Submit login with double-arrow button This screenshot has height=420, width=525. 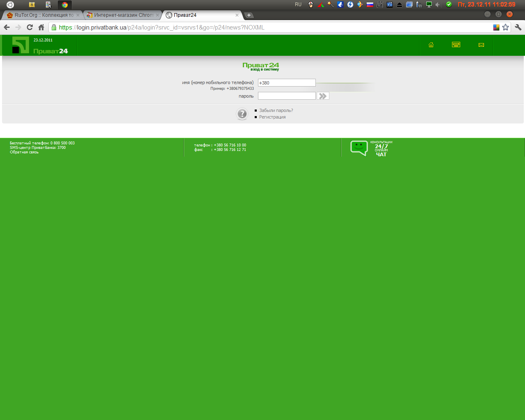tap(323, 96)
